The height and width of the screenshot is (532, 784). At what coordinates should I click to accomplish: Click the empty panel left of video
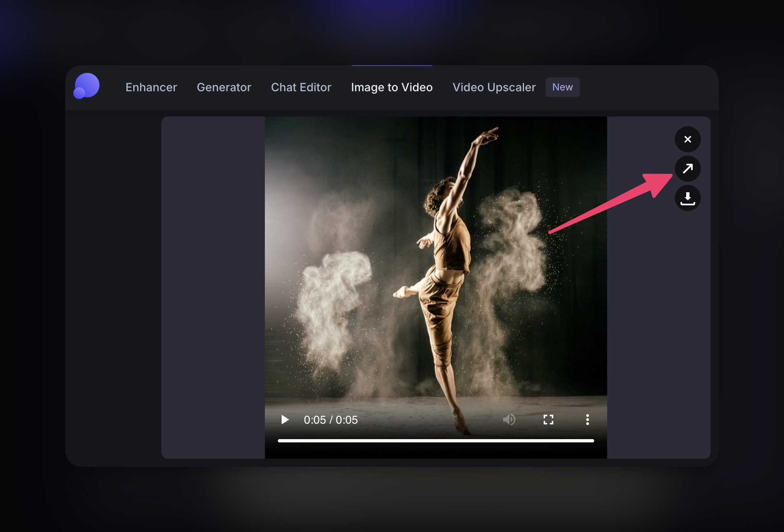point(213,285)
